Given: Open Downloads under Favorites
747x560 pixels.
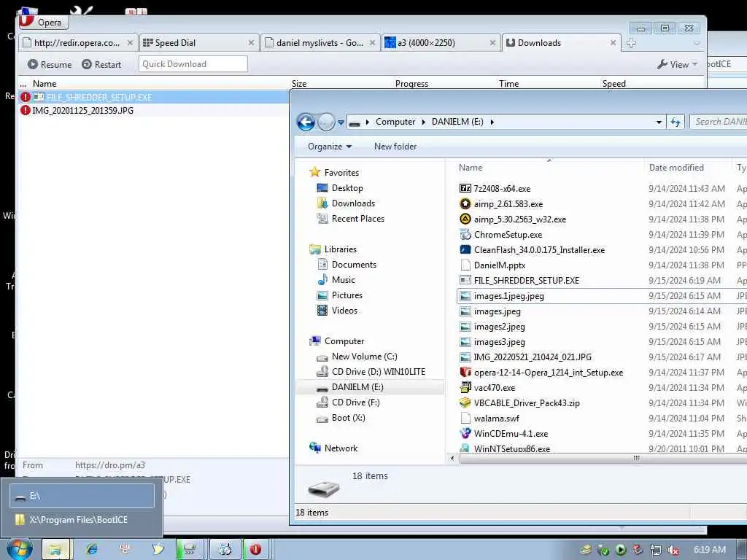Looking at the screenshot, I should pos(353,203).
